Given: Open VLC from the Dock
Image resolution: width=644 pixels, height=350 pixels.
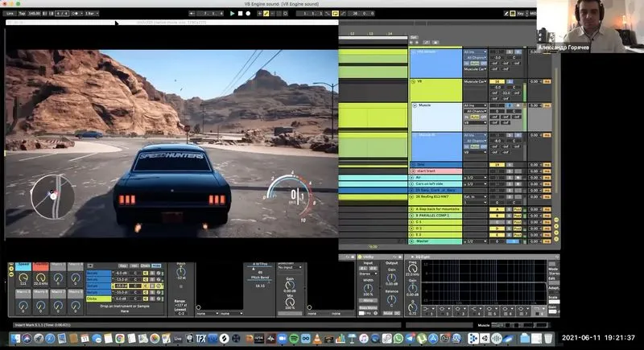Looking at the screenshot, I should pos(317,339).
